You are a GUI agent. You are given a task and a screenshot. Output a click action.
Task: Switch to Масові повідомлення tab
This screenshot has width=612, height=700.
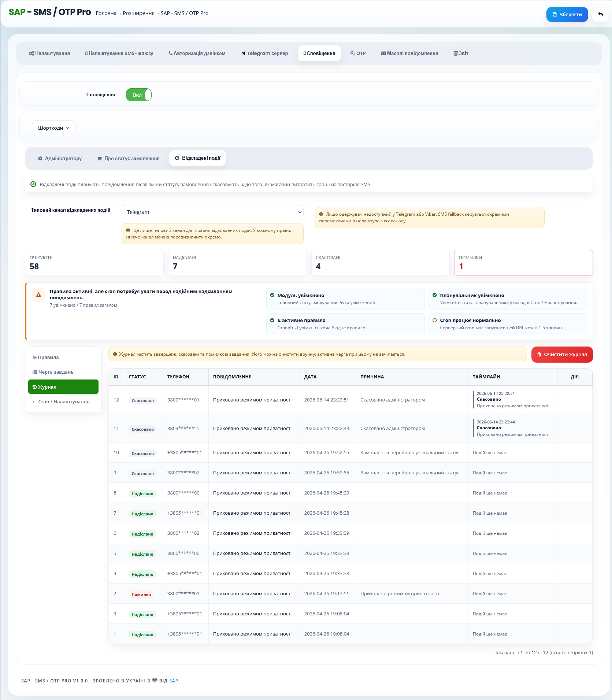pyautogui.click(x=409, y=53)
